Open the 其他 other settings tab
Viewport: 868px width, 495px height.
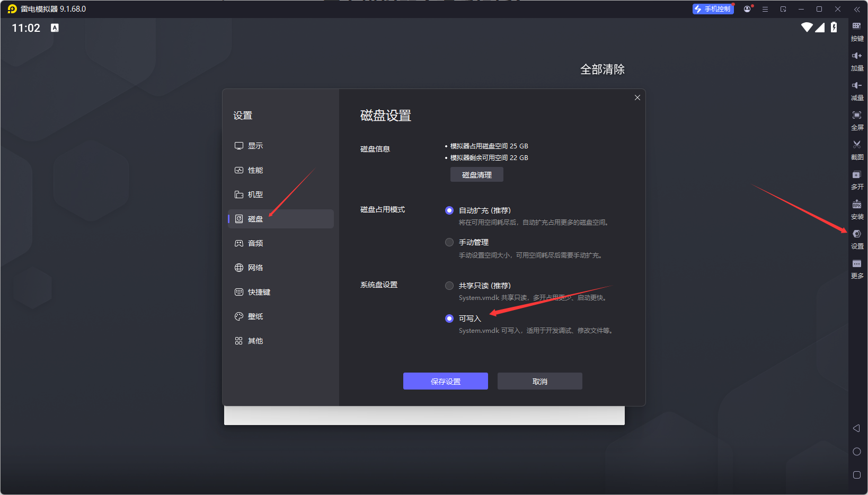281,341
